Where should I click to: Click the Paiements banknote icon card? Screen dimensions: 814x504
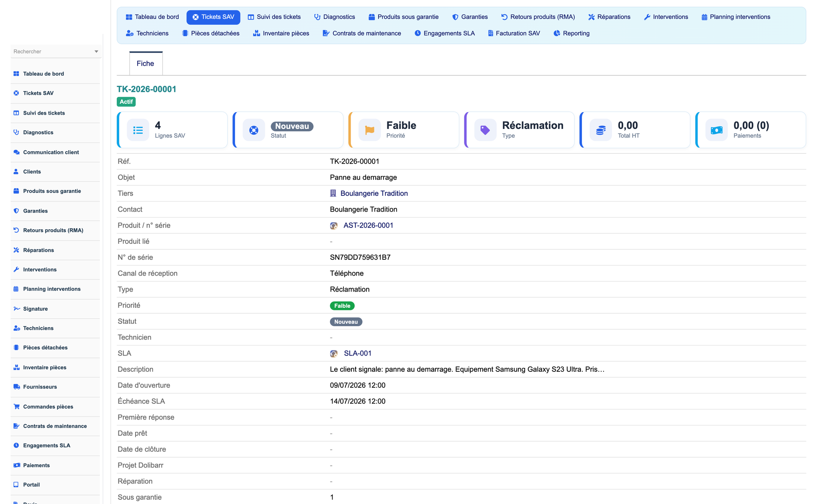pyautogui.click(x=717, y=130)
